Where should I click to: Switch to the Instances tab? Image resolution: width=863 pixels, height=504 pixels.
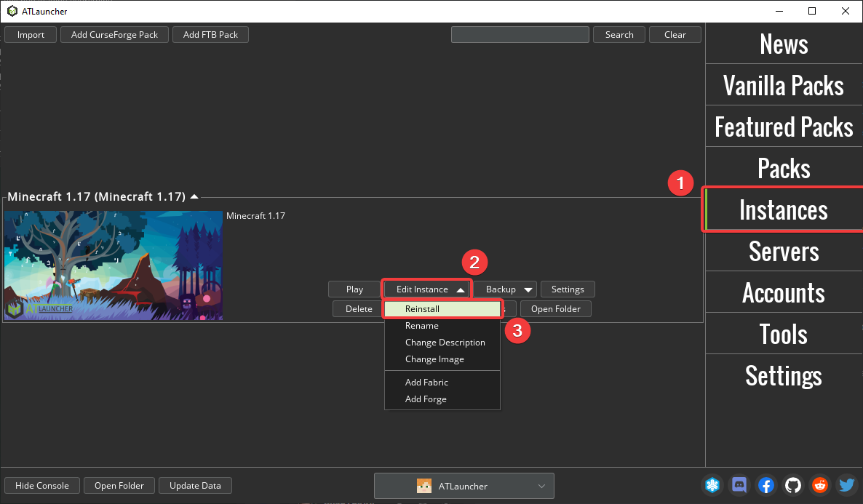tap(784, 209)
